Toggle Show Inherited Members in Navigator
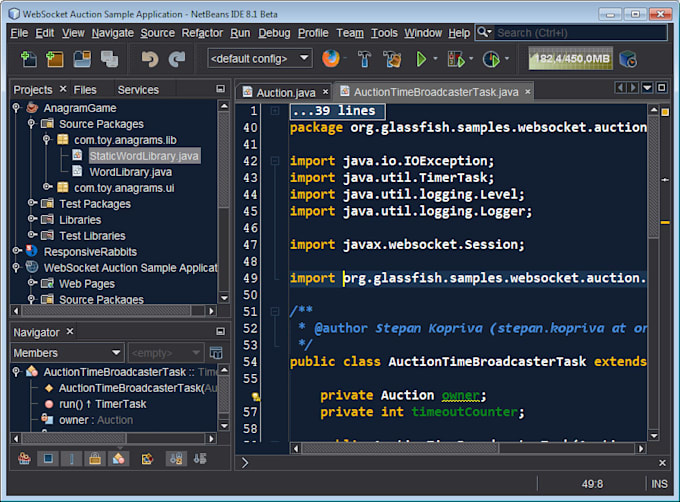 pyautogui.click(x=25, y=459)
